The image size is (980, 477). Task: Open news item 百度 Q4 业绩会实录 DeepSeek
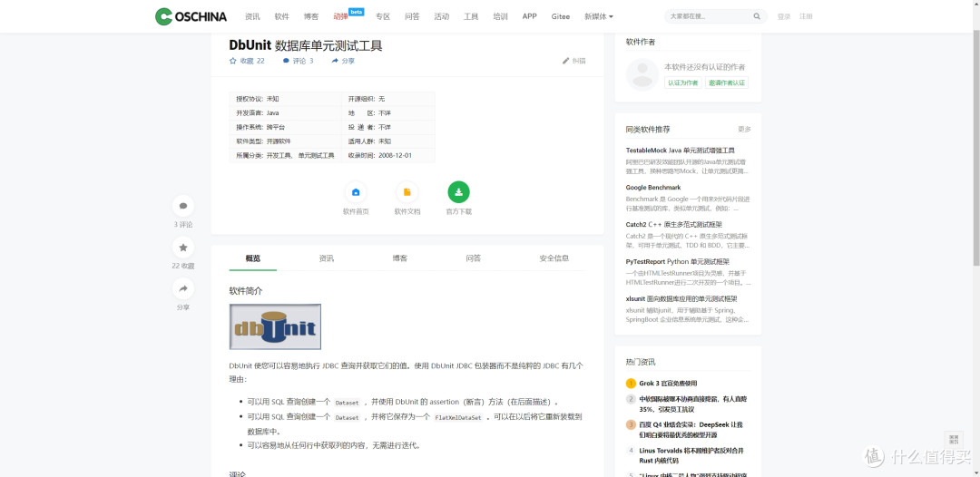point(691,430)
